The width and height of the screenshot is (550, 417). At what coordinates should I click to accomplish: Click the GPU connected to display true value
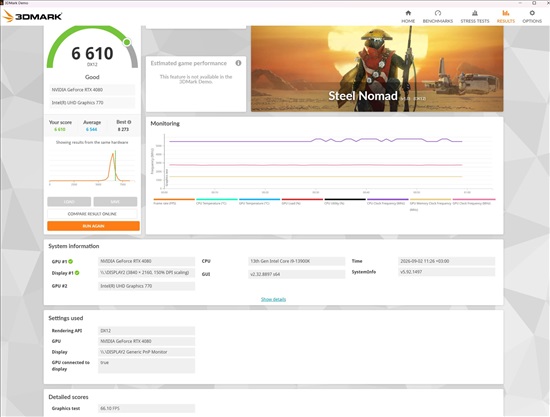(x=146, y=365)
